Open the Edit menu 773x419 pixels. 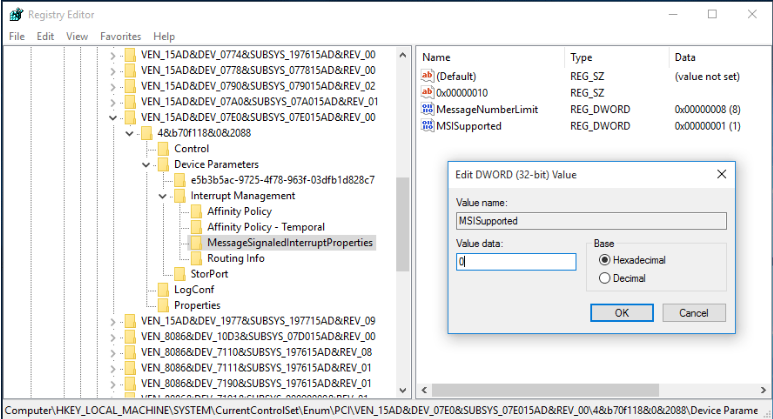click(x=45, y=36)
